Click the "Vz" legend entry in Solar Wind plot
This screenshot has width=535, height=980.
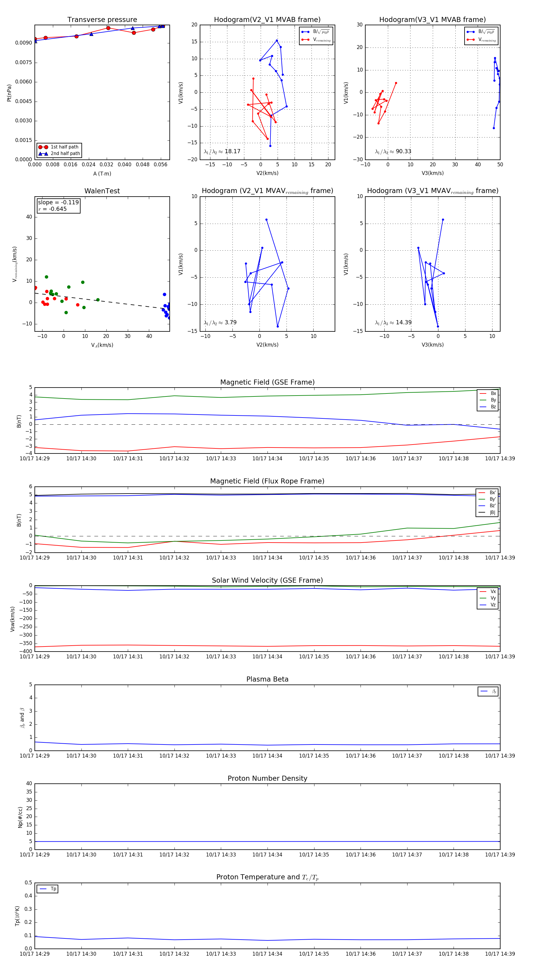(x=488, y=605)
